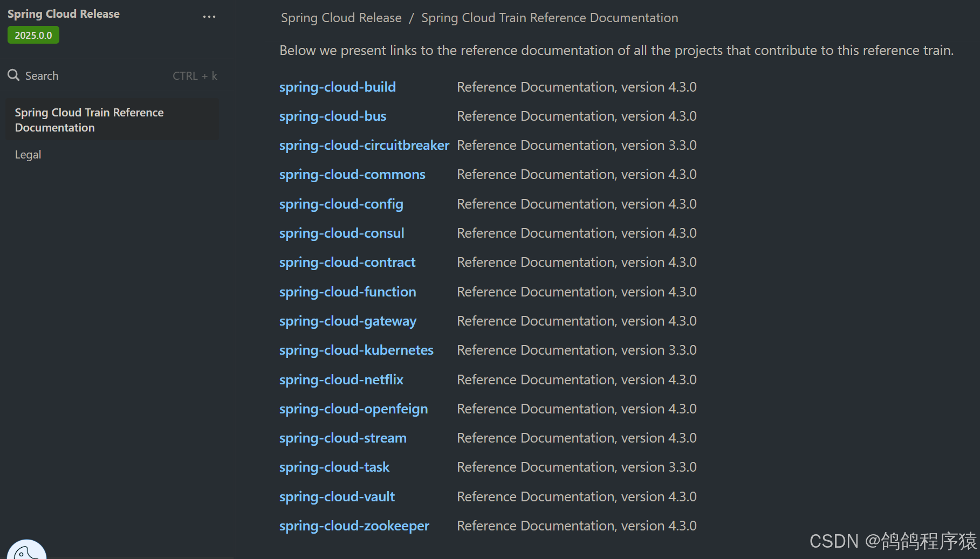Open the three-dot options menu
Viewport: 980px width, 559px height.
pos(209,17)
